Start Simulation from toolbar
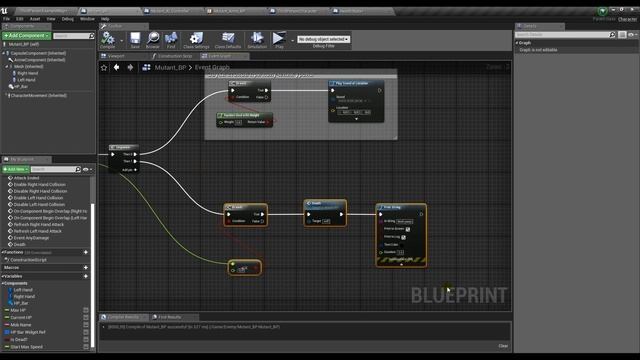 257,40
